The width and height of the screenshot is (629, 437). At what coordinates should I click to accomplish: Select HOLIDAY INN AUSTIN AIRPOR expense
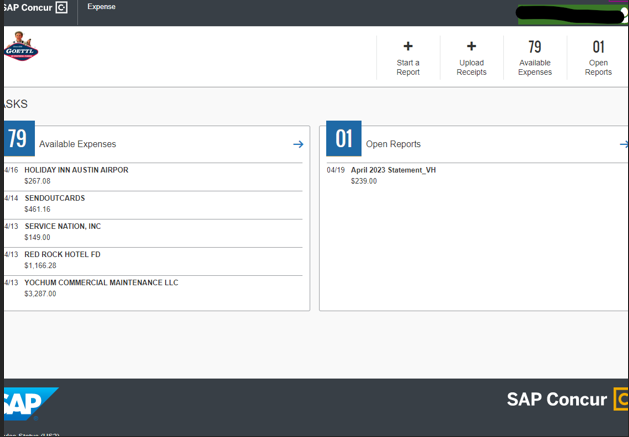tap(153, 175)
